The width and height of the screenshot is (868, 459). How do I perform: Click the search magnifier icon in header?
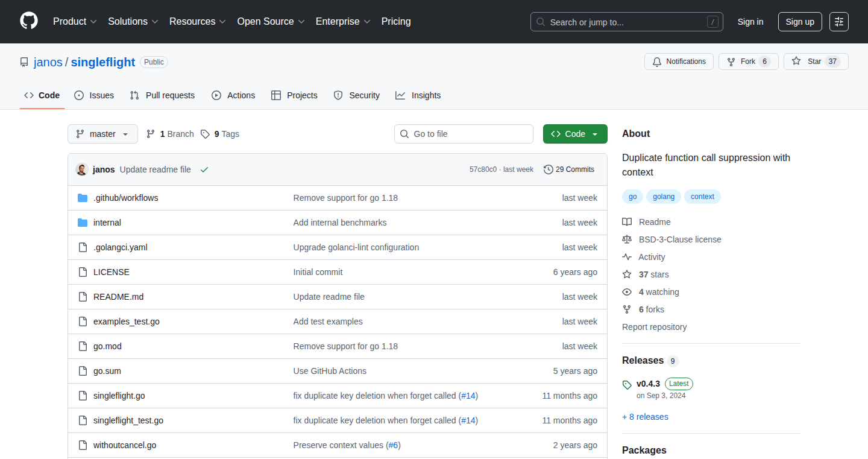click(x=541, y=22)
